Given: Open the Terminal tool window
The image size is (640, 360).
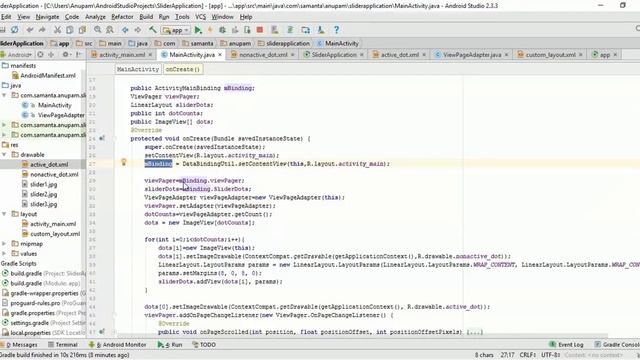Looking at the screenshot, I should tap(62, 345).
